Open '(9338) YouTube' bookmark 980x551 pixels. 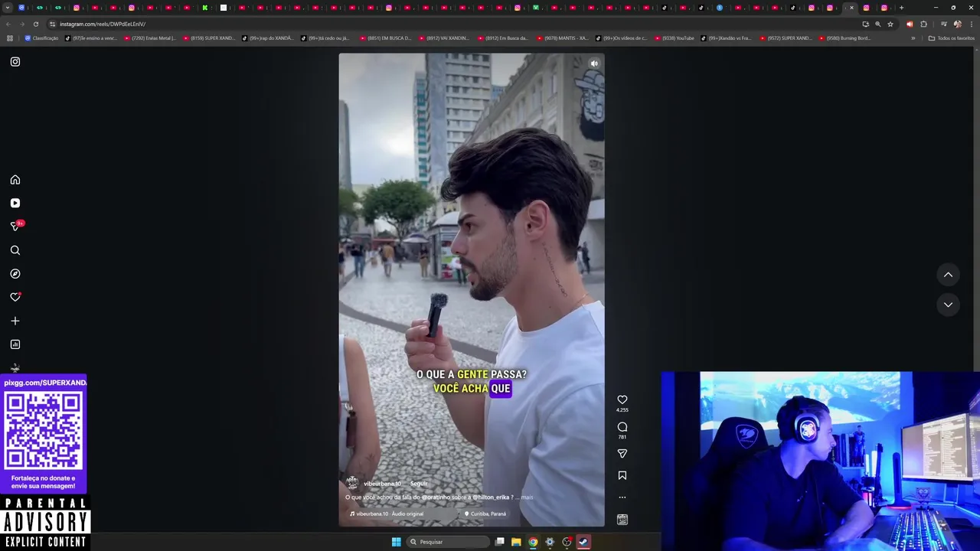(674, 38)
